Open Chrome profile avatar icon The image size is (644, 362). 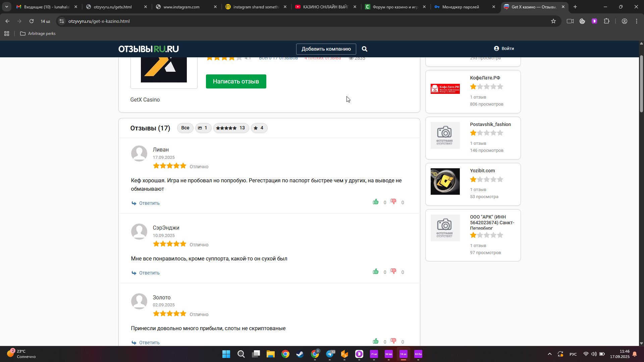(x=625, y=21)
